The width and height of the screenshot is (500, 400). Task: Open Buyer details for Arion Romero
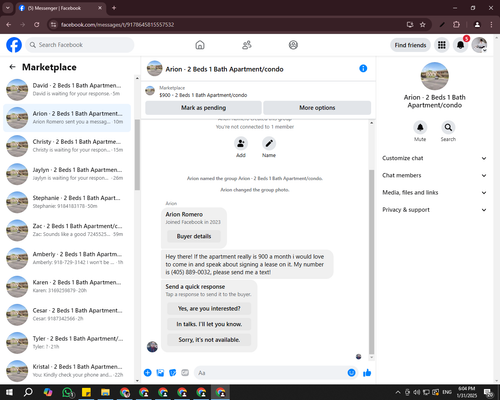tap(194, 236)
